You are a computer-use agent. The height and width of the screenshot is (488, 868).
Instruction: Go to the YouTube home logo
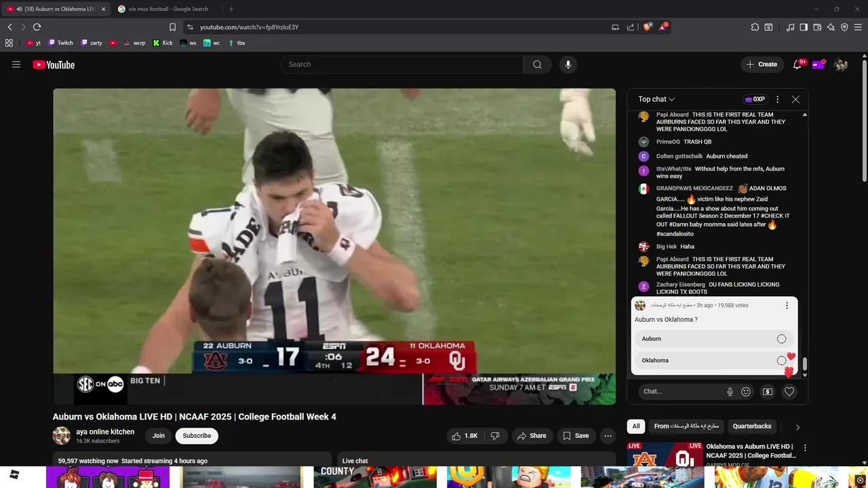point(54,64)
